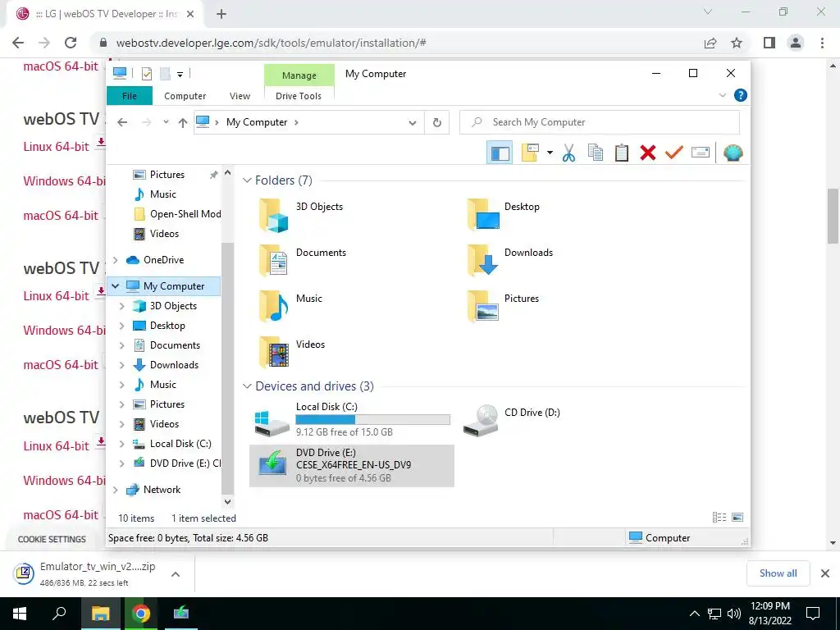Select the Local Disk (C:) drive
The image size is (840, 630).
[352, 419]
